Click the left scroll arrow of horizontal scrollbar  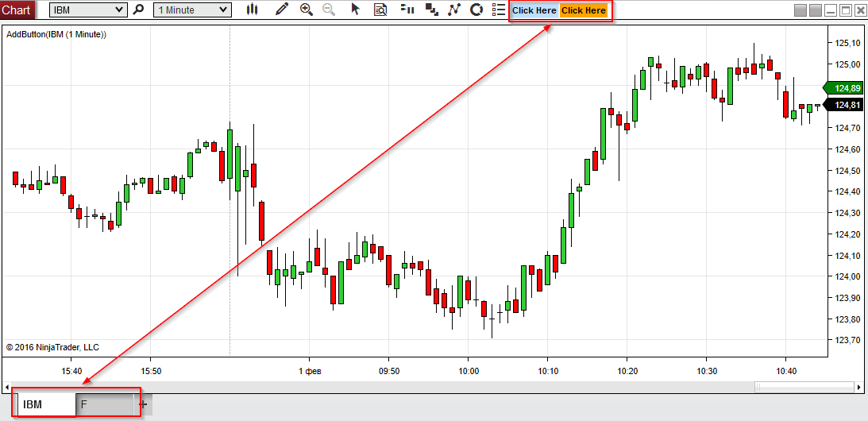coord(6,387)
